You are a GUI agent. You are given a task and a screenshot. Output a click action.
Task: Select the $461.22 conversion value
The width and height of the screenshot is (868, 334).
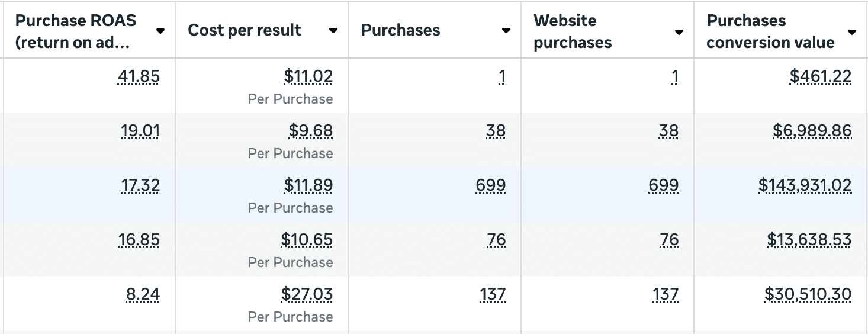[821, 76]
